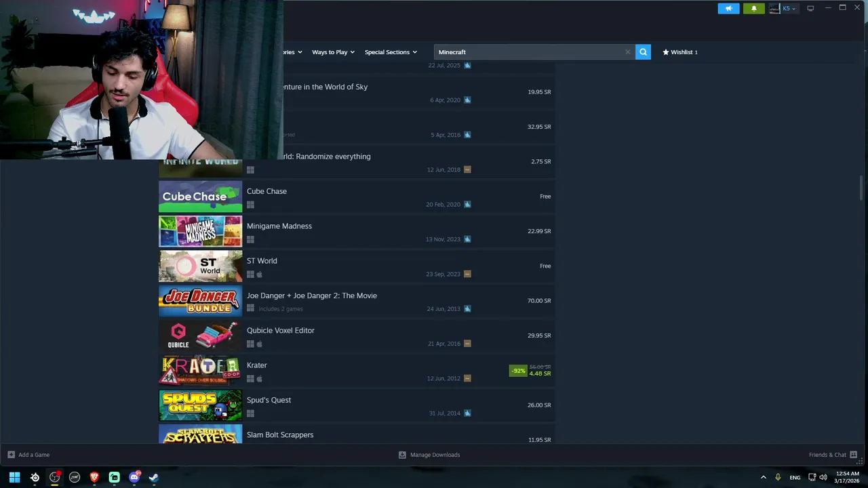Click Steam Deck icon beside 6 Apr, 2020
The width and height of the screenshot is (868, 488).
click(467, 100)
